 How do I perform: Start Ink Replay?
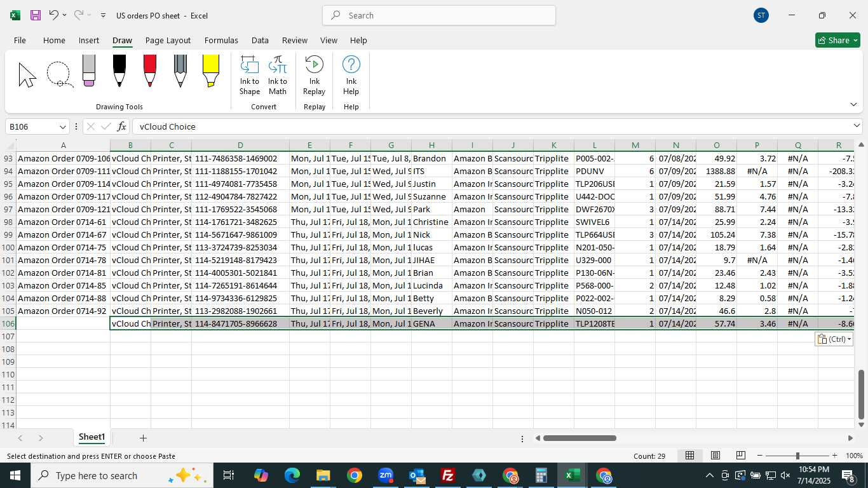coord(314,76)
